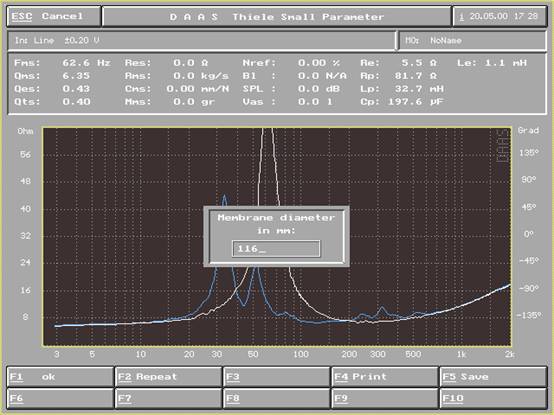
Task: Select the Rms value 0.0 kg/s
Action: pos(201,76)
